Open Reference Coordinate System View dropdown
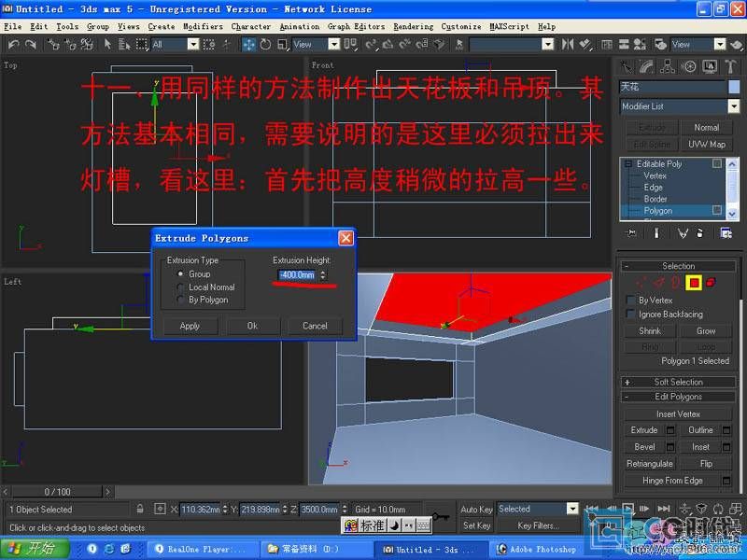 pos(334,45)
